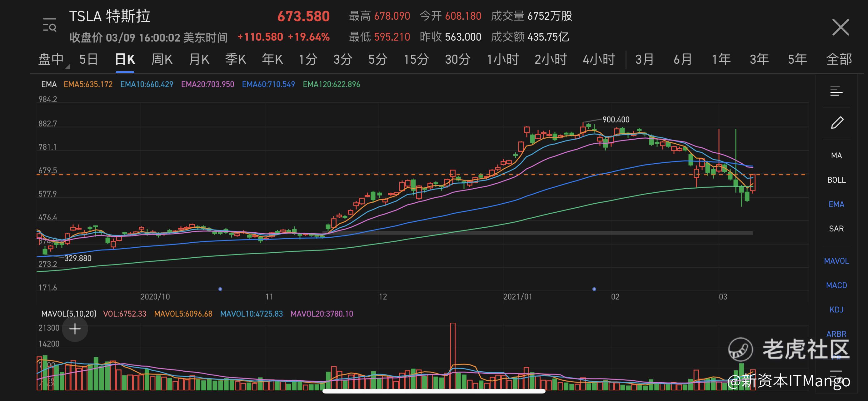The width and height of the screenshot is (868, 401).
Task: Click the 最低 595.210 value
Action: pyautogui.click(x=379, y=37)
